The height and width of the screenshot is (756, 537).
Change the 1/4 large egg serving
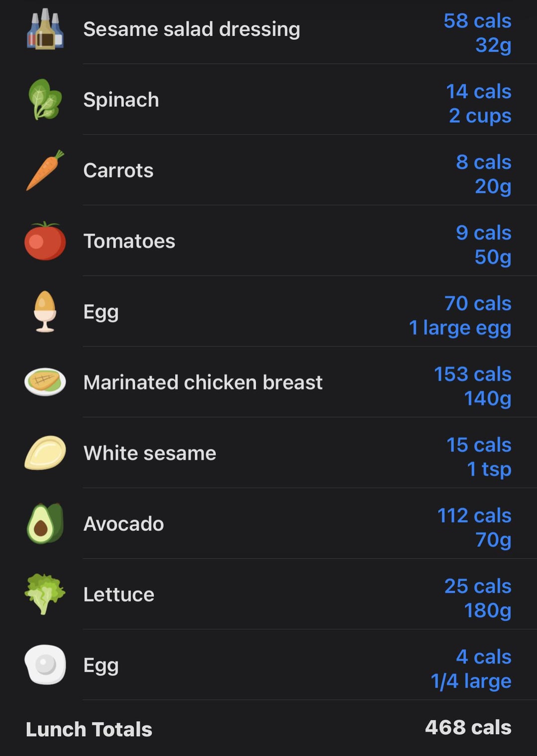(471, 681)
